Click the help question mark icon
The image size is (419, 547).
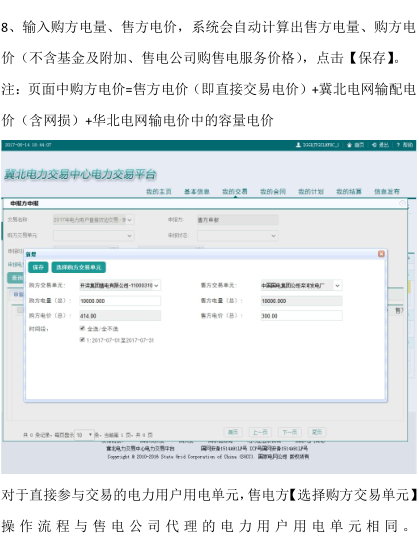point(398,145)
